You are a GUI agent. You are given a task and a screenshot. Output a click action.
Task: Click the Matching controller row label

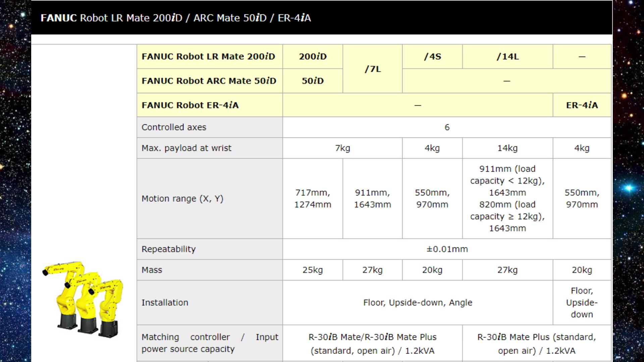[210, 343]
